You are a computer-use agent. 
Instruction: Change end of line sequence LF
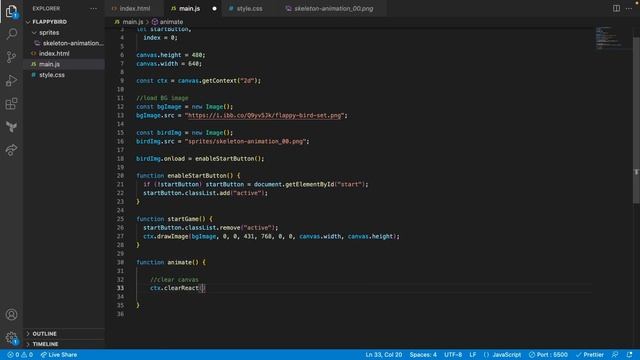pyautogui.click(x=473, y=355)
